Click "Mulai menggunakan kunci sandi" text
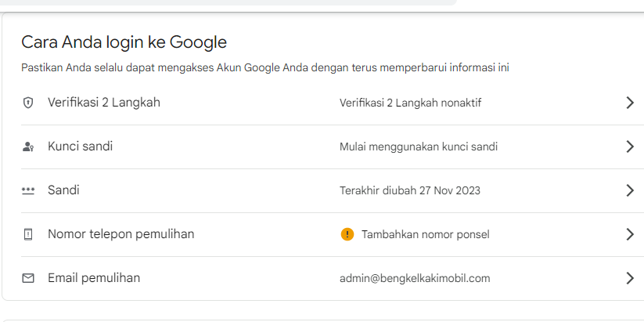This screenshot has width=644, height=322. (419, 147)
